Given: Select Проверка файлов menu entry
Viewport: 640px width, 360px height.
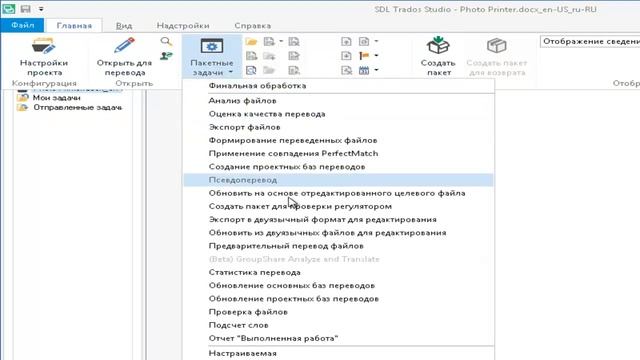Looking at the screenshot, I should (x=338, y=312).
